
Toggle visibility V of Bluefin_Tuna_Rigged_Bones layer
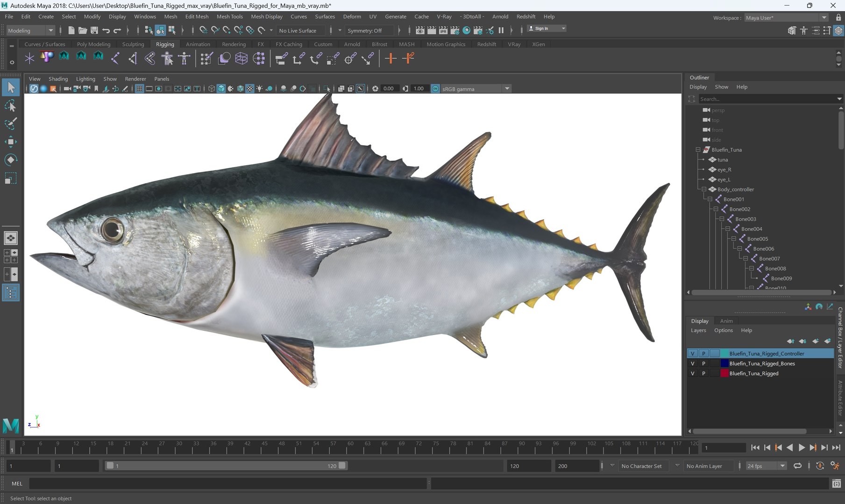pos(693,364)
